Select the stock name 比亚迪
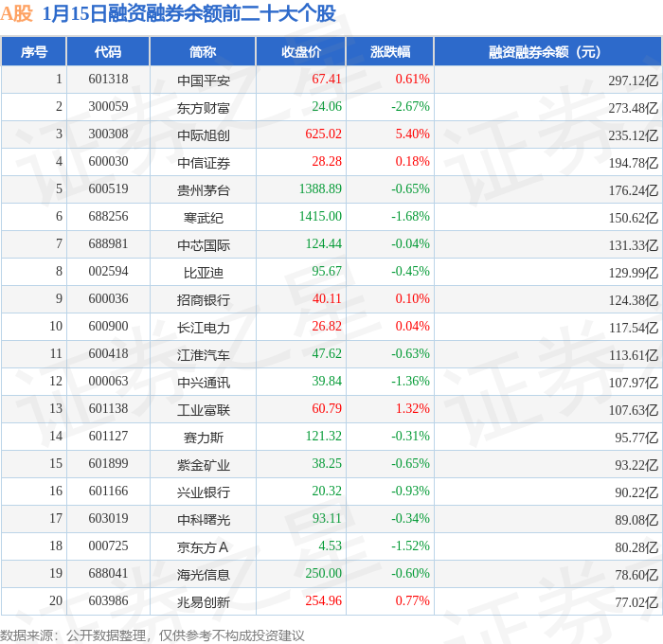Screen dimensions: 663x644 (x=204, y=273)
